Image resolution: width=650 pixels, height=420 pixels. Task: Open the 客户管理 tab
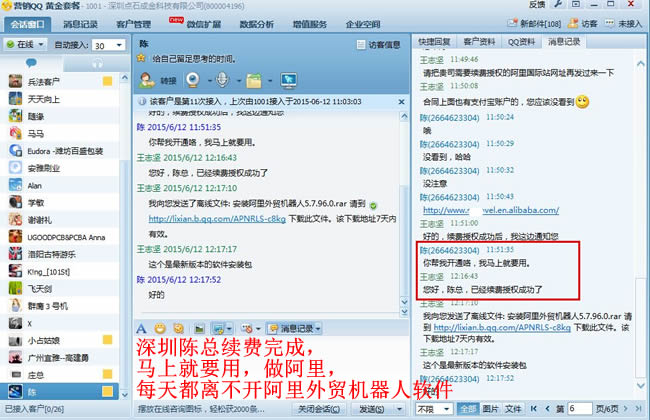click(x=133, y=24)
